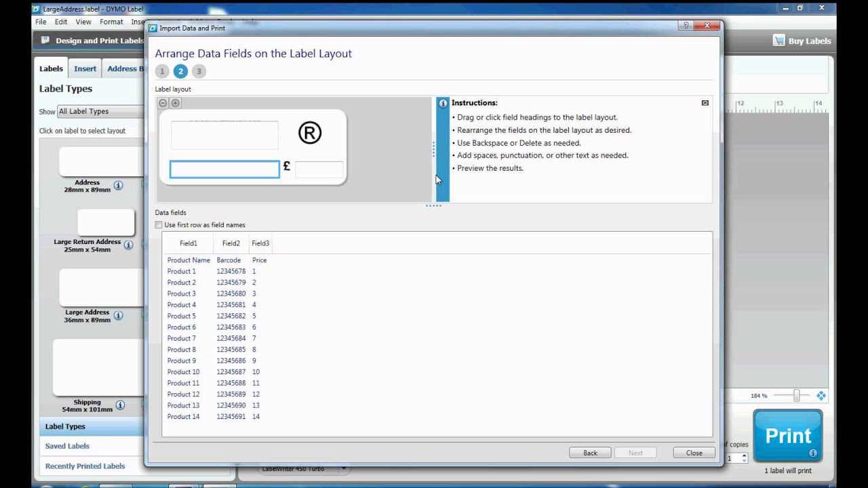This screenshot has width=868, height=488.
Task: Click the info icon beside the Address 28mm x 89mm label
Action: click(118, 185)
